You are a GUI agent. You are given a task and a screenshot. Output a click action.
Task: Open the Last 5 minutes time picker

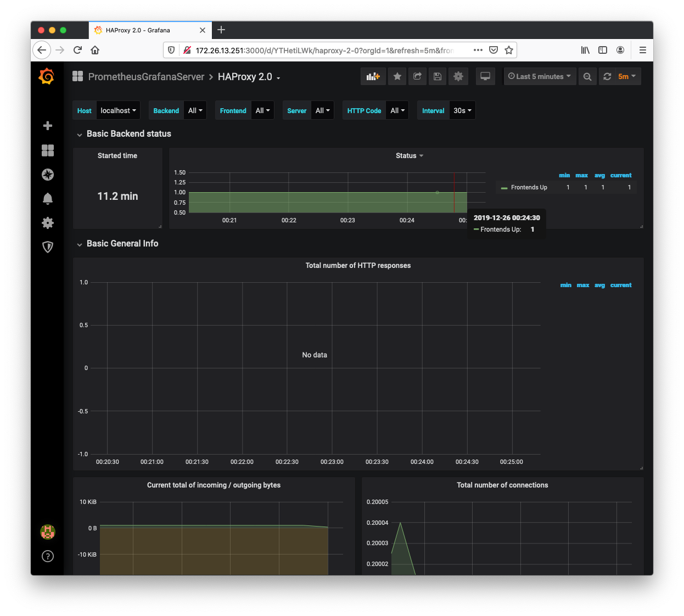[x=540, y=76]
